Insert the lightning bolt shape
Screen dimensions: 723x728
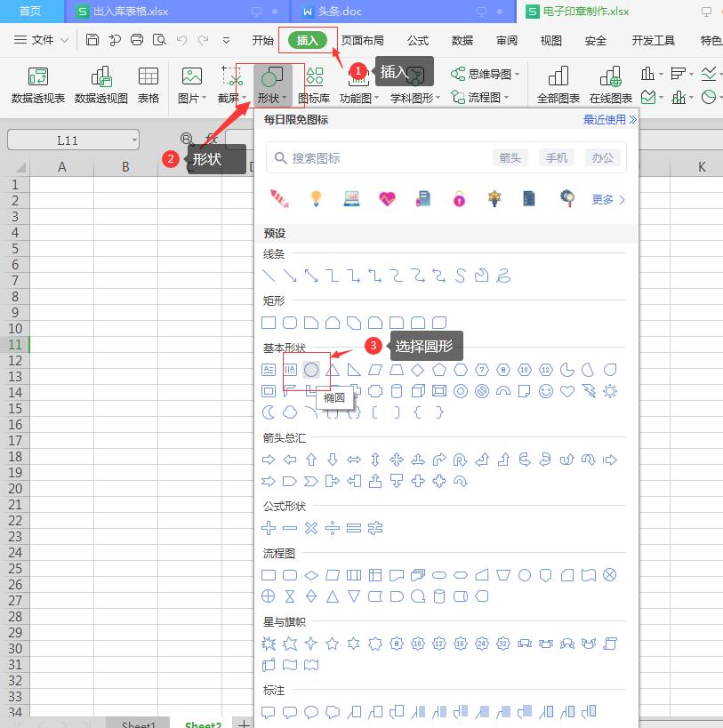pos(589,391)
